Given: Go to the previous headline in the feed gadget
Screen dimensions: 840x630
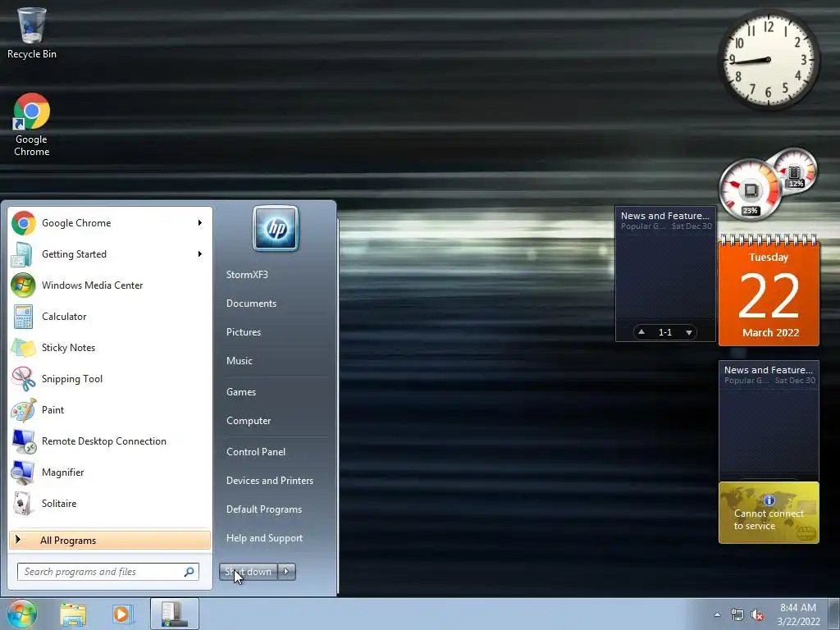Looking at the screenshot, I should coord(641,332).
